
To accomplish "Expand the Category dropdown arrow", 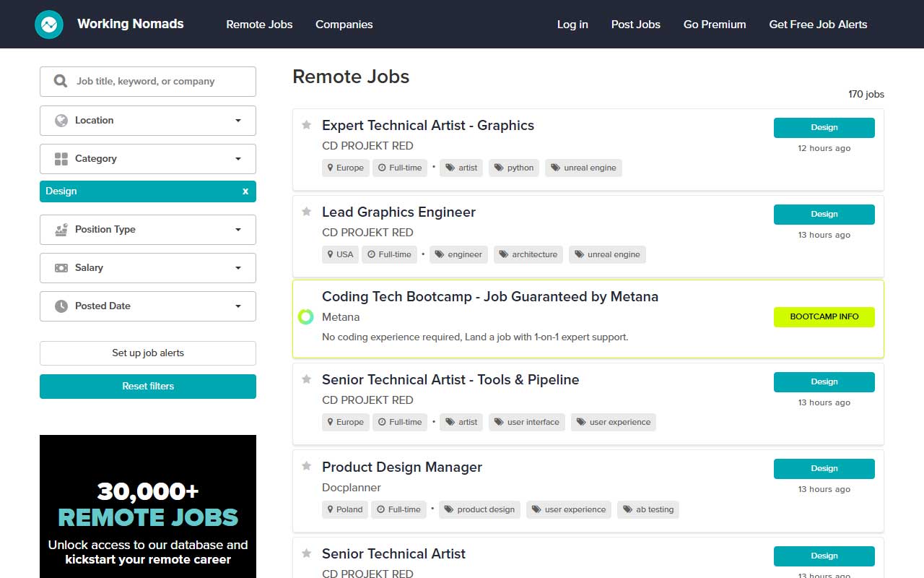I will (238, 159).
